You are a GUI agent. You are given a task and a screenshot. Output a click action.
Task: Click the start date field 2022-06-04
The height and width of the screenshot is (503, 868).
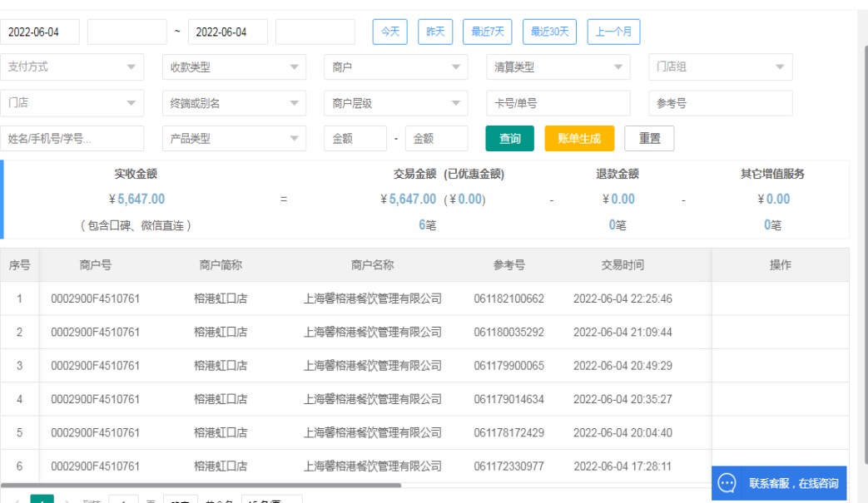point(40,32)
